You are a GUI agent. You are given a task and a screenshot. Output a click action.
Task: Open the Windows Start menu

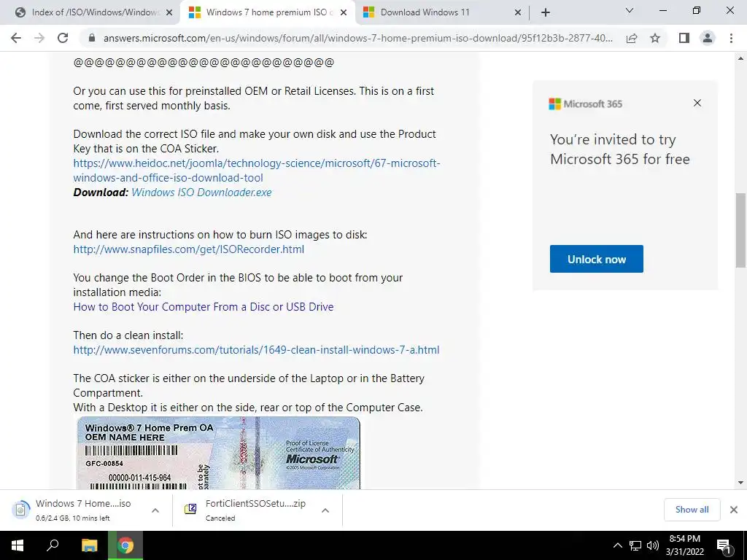point(18,545)
